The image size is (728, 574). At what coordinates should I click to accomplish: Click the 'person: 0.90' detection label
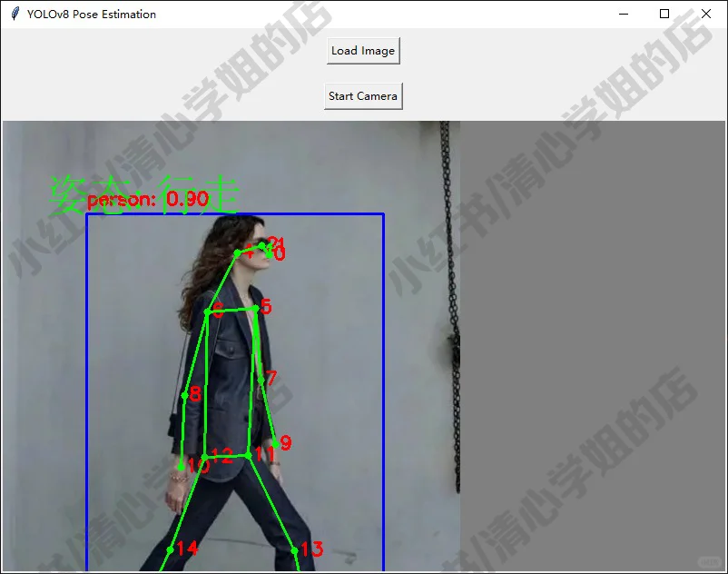point(148,200)
